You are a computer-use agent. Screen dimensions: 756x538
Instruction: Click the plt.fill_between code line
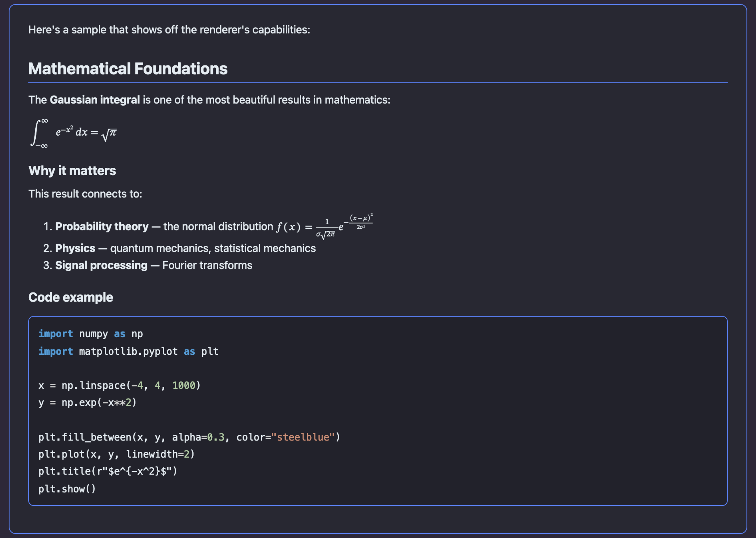[189, 437]
